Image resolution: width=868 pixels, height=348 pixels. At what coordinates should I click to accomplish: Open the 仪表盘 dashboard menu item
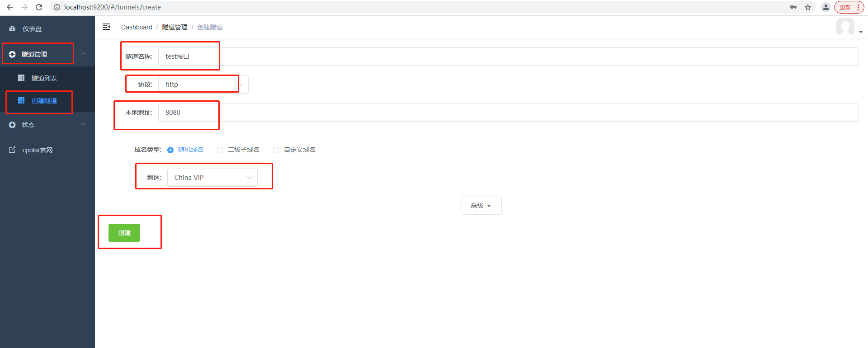click(x=47, y=29)
